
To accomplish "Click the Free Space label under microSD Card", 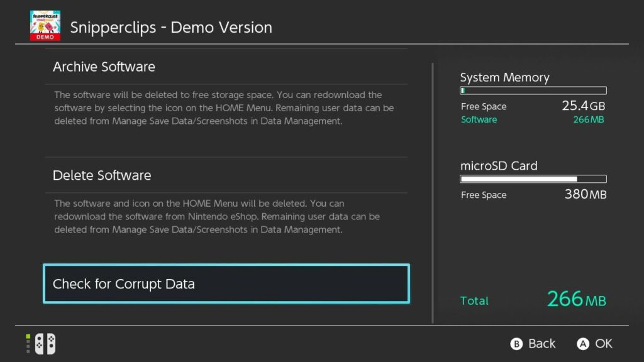I will coord(484,195).
